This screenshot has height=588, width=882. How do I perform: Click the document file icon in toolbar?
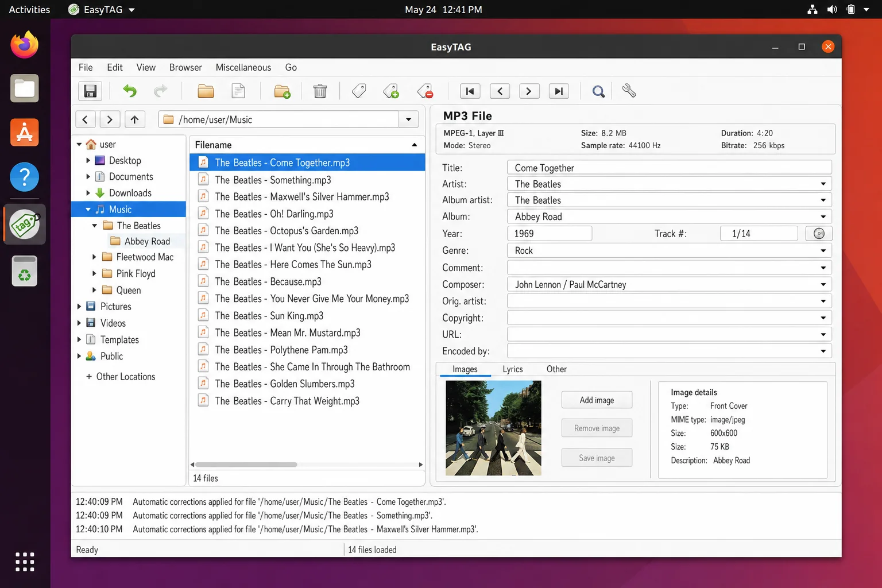point(238,91)
